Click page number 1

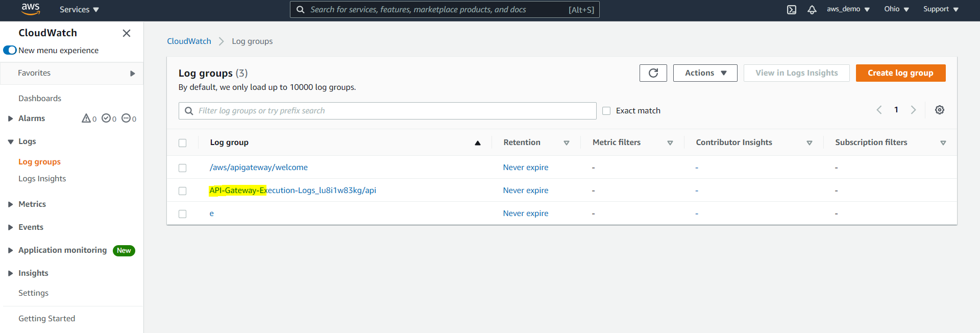coord(896,110)
